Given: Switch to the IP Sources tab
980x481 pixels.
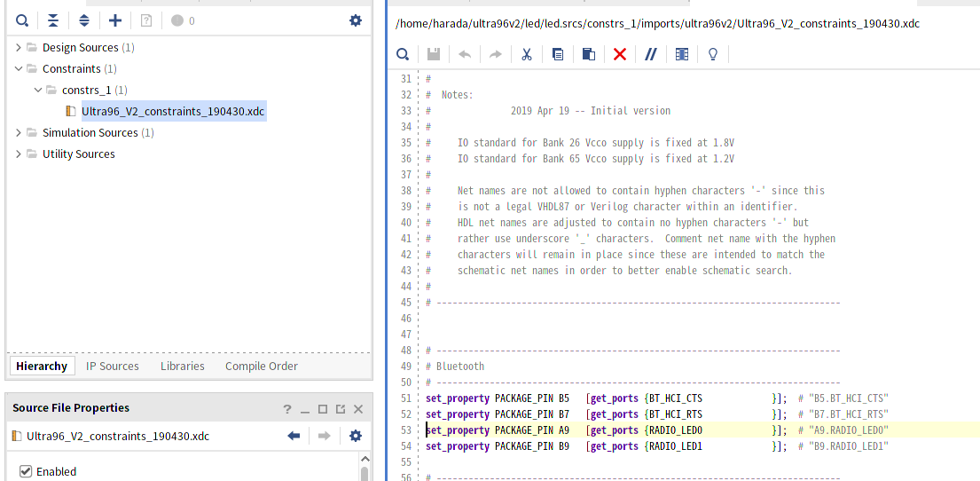Looking at the screenshot, I should click(x=113, y=366).
